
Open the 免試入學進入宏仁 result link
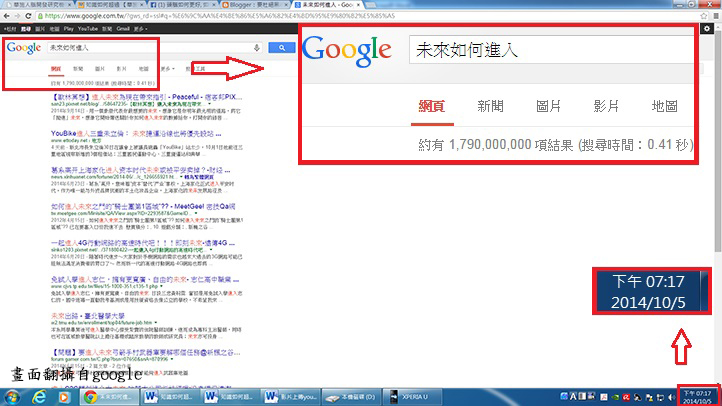pos(145,279)
